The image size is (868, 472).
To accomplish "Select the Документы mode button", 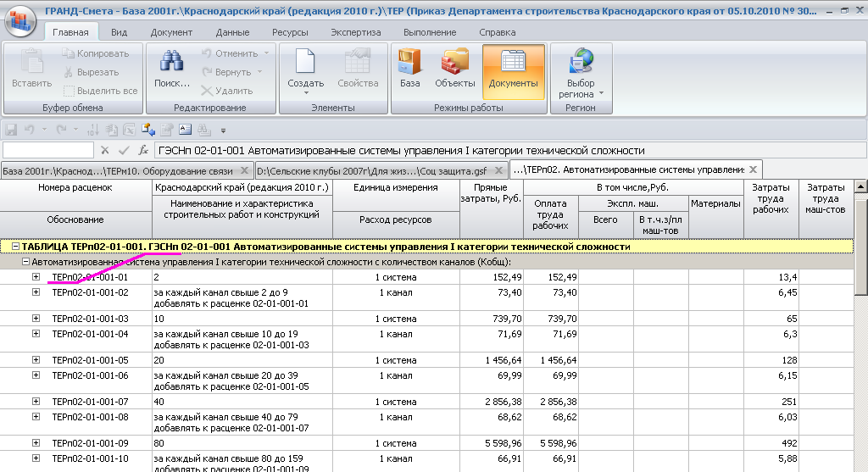I will [x=513, y=69].
